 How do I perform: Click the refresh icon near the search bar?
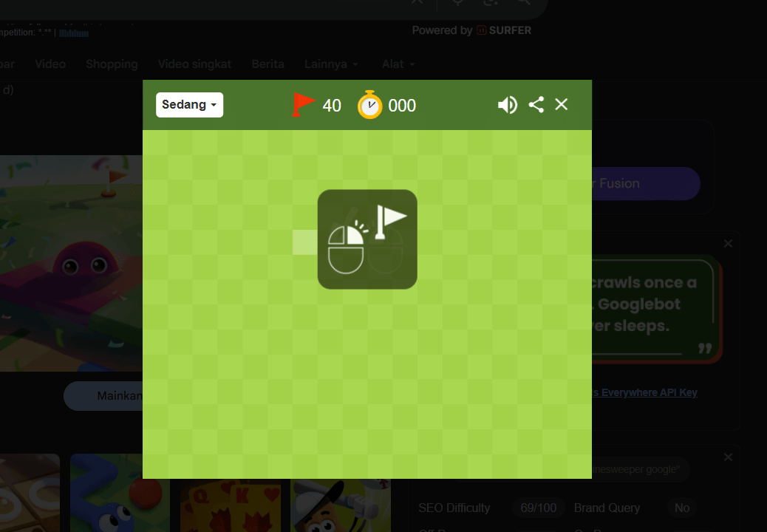490,3
